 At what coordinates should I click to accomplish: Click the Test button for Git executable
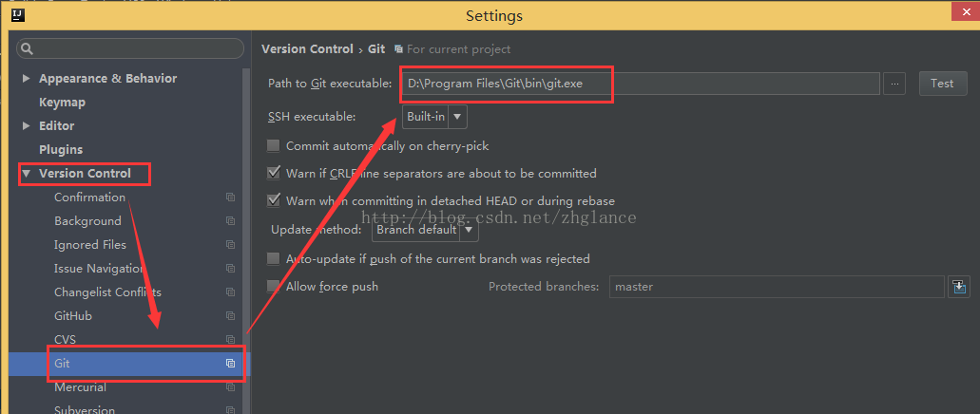tap(942, 83)
